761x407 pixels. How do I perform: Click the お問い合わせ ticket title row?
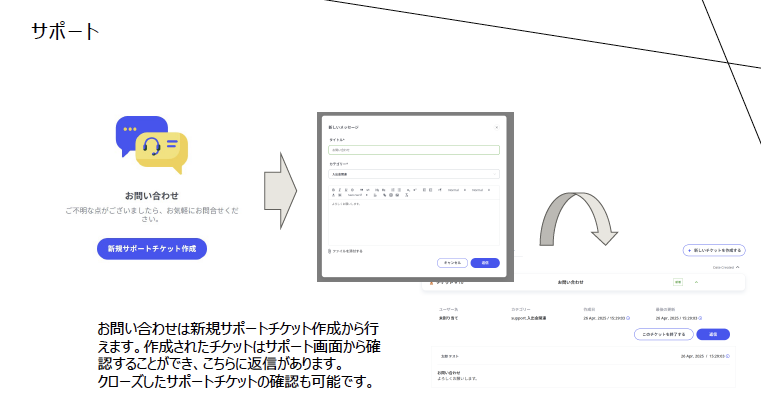coord(570,283)
